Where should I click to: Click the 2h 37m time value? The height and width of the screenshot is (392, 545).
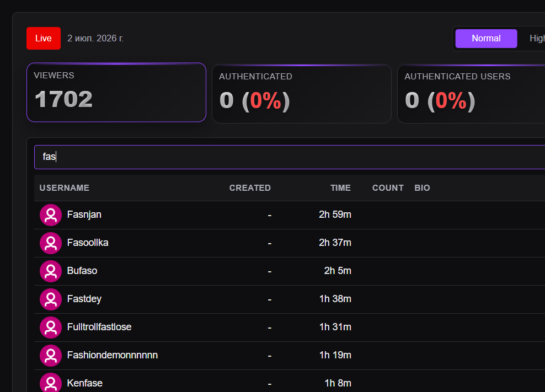click(x=335, y=243)
